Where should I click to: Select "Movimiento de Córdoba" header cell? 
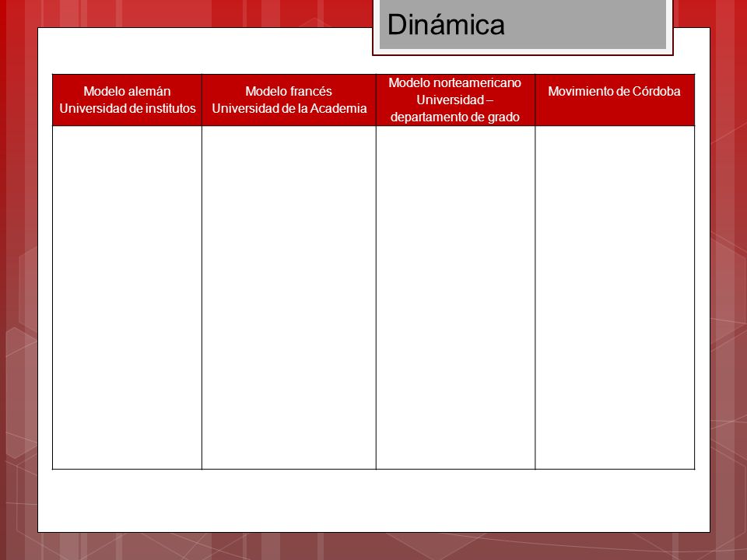pyautogui.click(x=615, y=100)
